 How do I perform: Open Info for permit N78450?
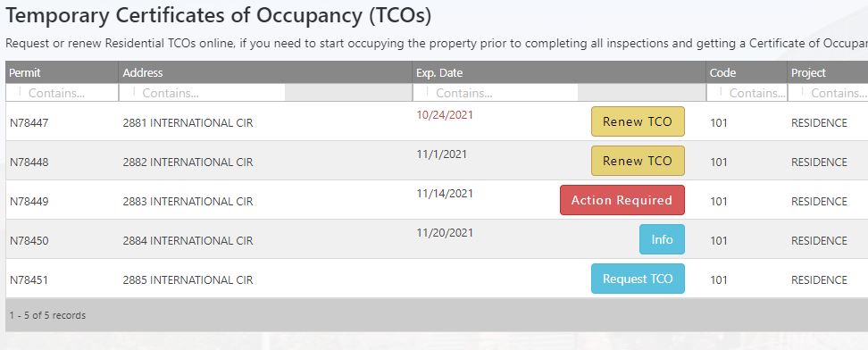tap(662, 239)
